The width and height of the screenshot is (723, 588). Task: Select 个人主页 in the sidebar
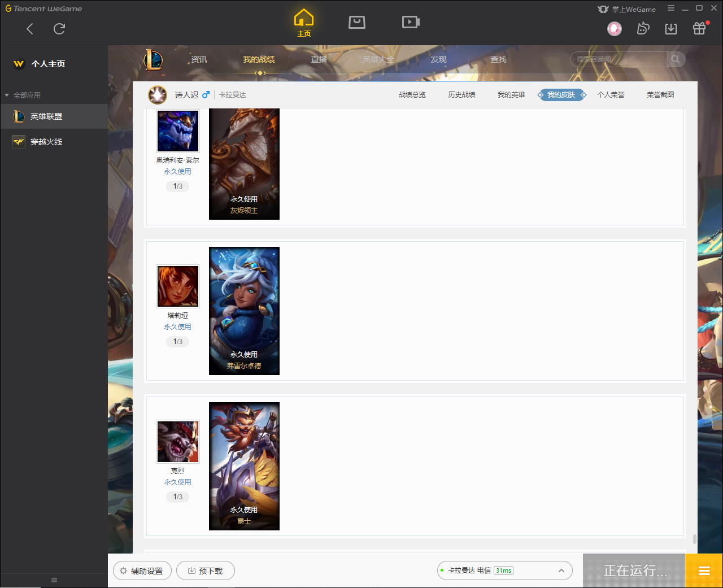click(54, 64)
